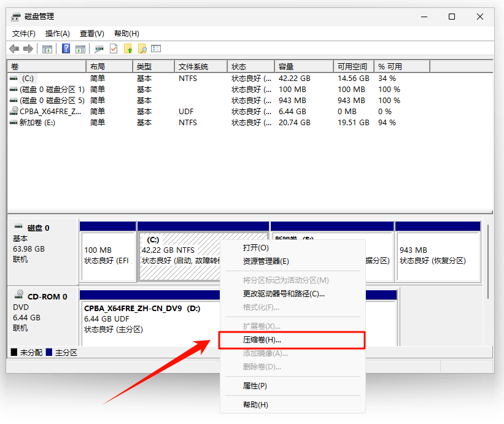Select 压缩卷(H)... in context menu
The image size is (504, 424).
(x=292, y=340)
